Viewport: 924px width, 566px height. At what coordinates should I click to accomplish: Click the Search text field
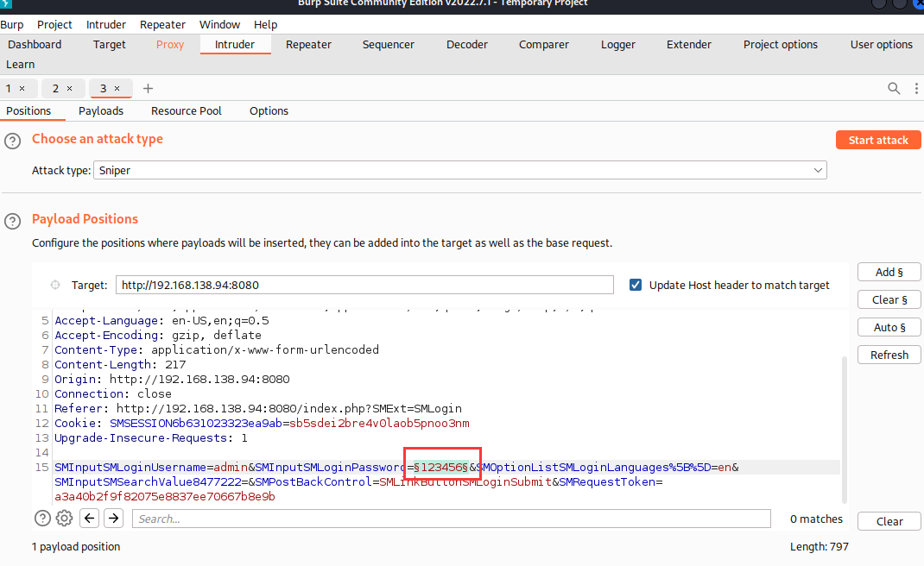(x=452, y=519)
